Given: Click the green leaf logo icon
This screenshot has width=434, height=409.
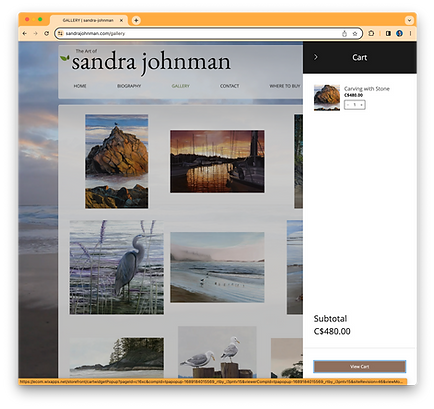Looking at the screenshot, I should [x=65, y=58].
